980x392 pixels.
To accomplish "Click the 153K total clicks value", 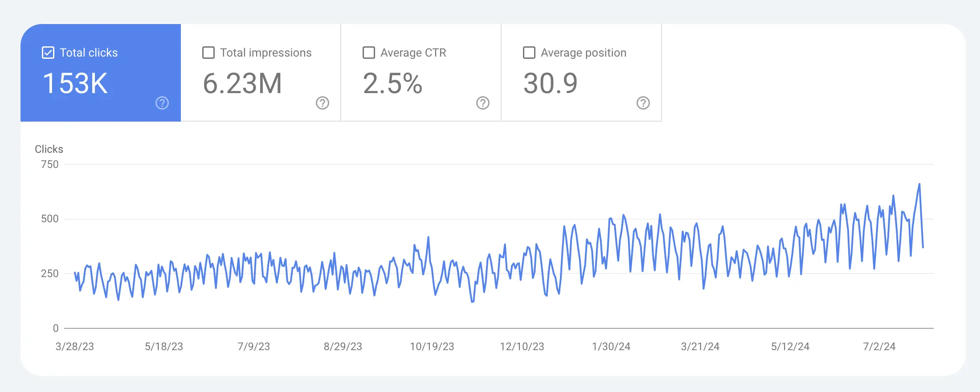I will [75, 83].
